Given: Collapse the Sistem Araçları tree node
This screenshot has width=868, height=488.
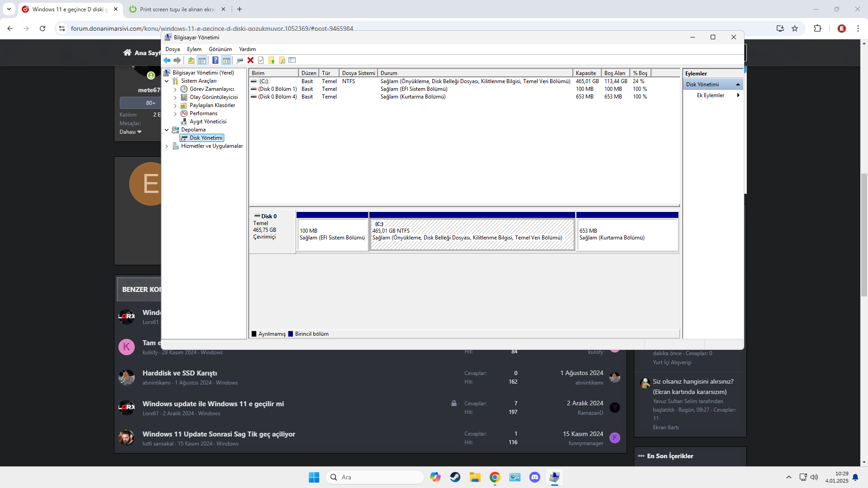Looking at the screenshot, I should 167,81.
